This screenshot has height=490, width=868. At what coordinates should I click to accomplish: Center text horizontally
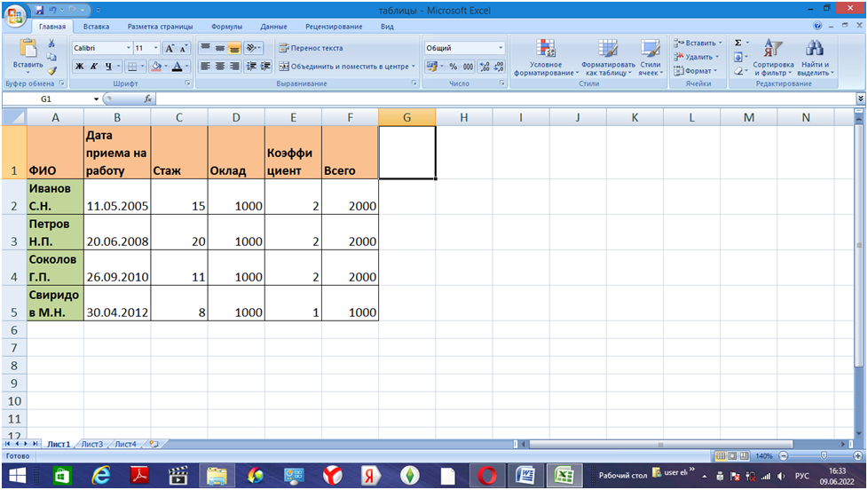(220, 67)
